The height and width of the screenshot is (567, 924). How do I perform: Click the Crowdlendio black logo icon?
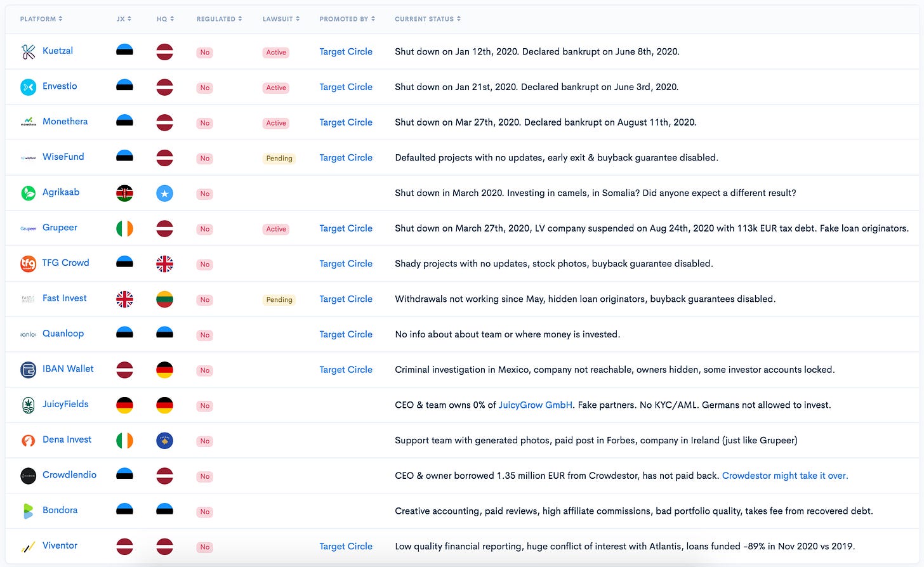tap(29, 476)
